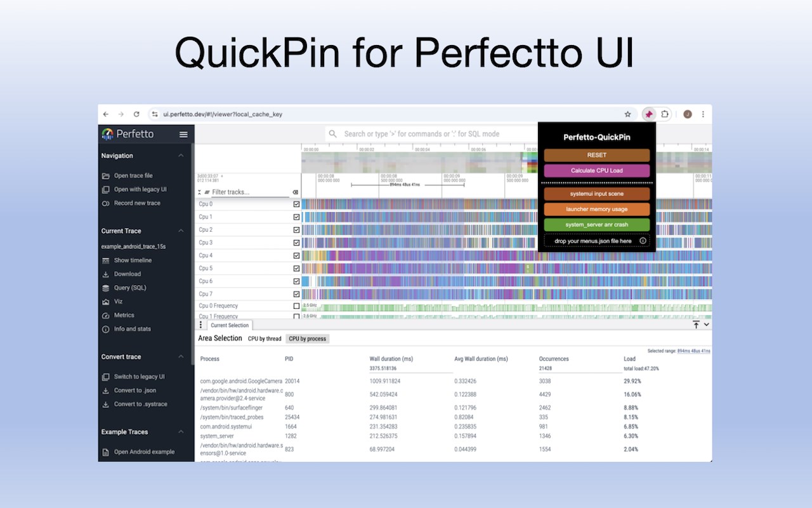This screenshot has height=508, width=812.
Task: Run the system_server anr crash preset
Action: click(x=597, y=225)
